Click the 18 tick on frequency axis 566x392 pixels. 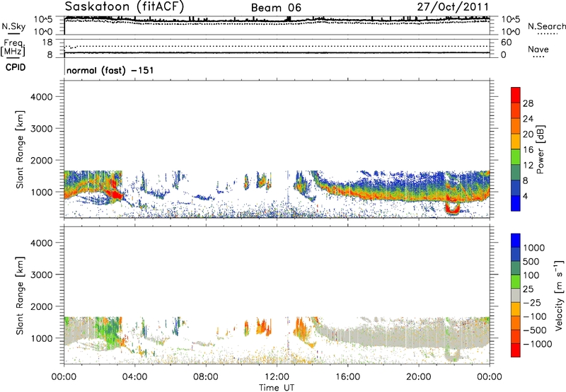click(47, 42)
